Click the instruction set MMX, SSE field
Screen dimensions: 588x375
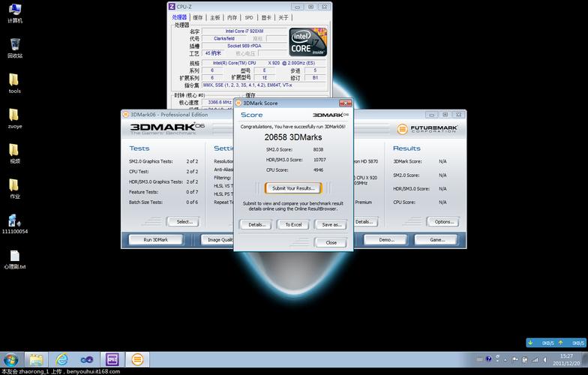point(264,85)
